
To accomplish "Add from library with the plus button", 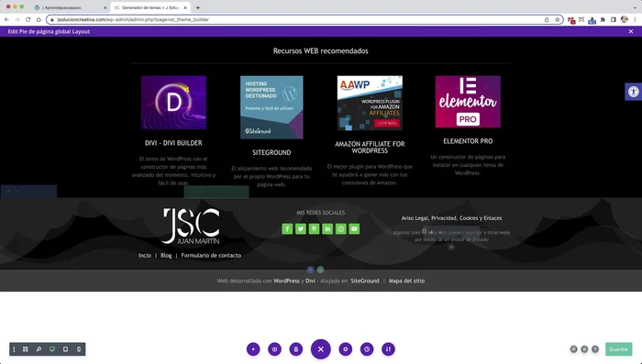I will pos(253,349).
